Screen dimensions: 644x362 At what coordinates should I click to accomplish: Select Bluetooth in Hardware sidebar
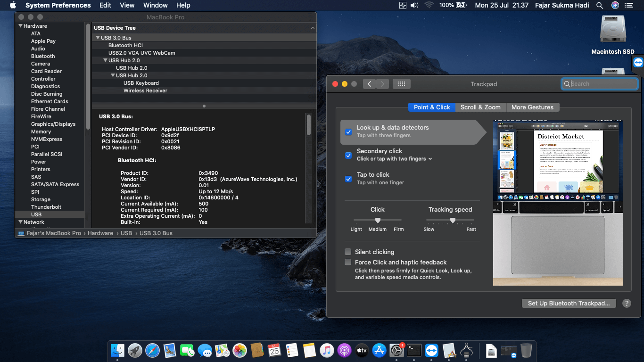click(x=43, y=56)
